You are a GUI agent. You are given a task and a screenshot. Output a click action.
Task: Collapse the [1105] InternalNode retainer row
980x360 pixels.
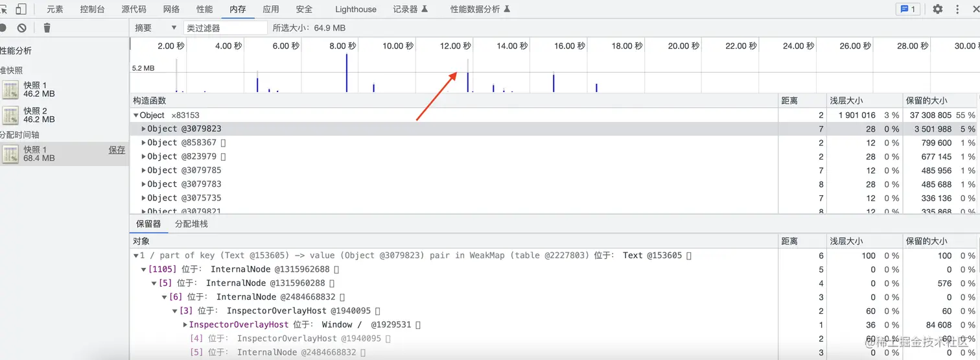(x=144, y=269)
